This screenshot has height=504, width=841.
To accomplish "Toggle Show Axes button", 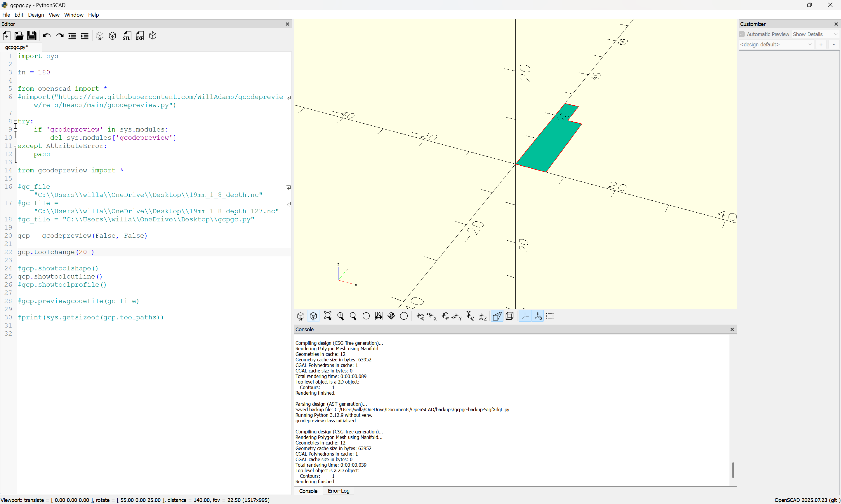I will point(525,316).
